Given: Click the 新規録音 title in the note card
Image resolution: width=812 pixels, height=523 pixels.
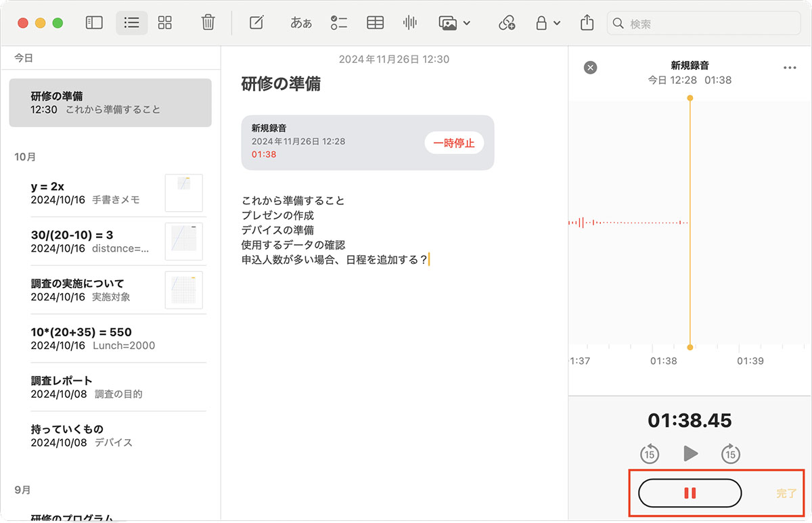Looking at the screenshot, I should pyautogui.click(x=269, y=127).
